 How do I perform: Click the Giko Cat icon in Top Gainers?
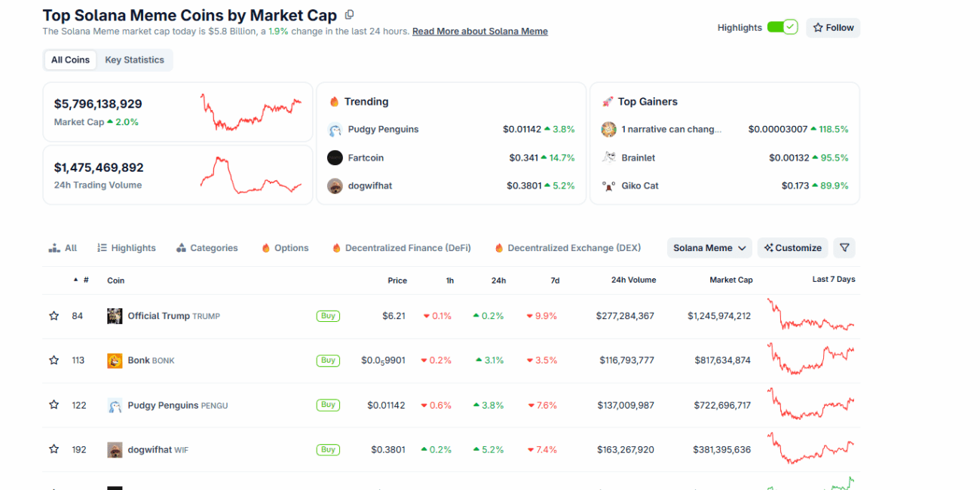(608, 185)
